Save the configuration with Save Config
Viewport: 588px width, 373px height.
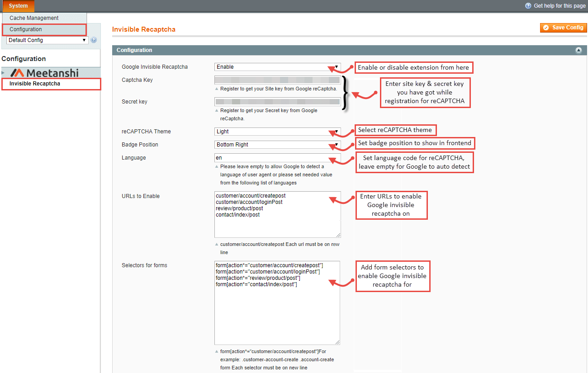pyautogui.click(x=564, y=28)
